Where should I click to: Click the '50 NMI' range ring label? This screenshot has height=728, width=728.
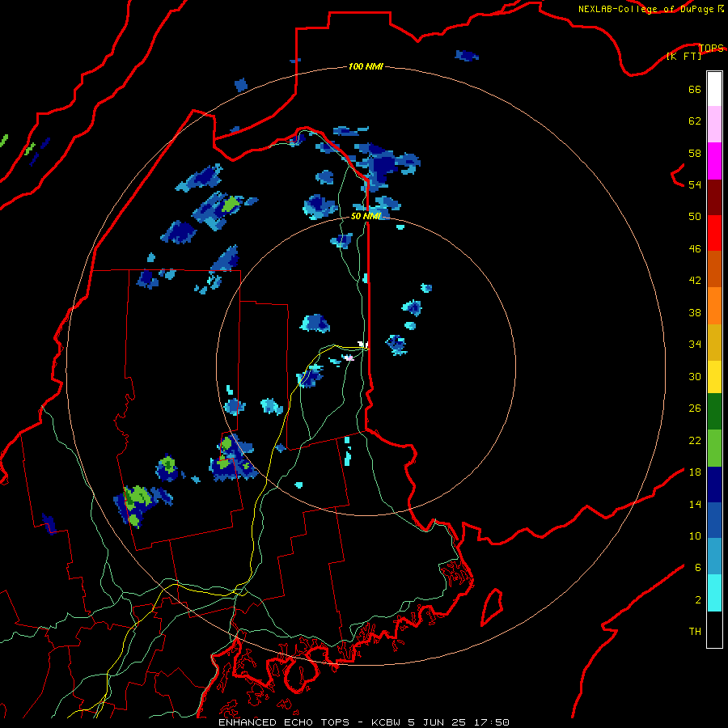pyautogui.click(x=366, y=216)
